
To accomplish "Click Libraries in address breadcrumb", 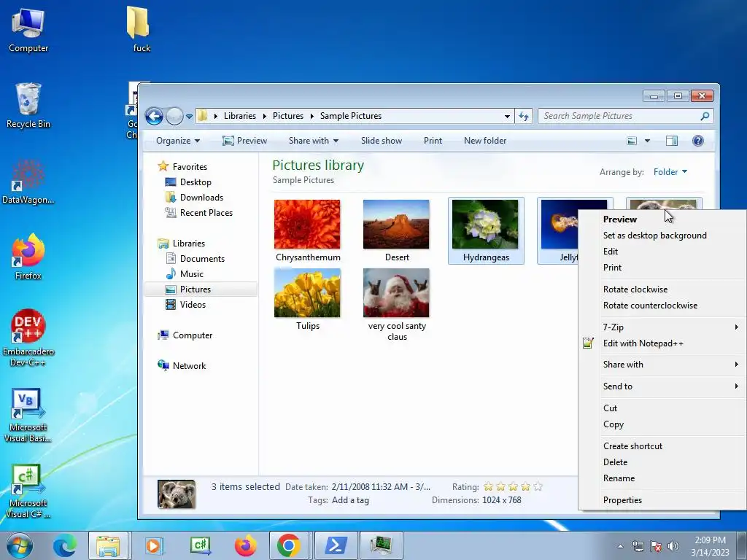I will [239, 116].
